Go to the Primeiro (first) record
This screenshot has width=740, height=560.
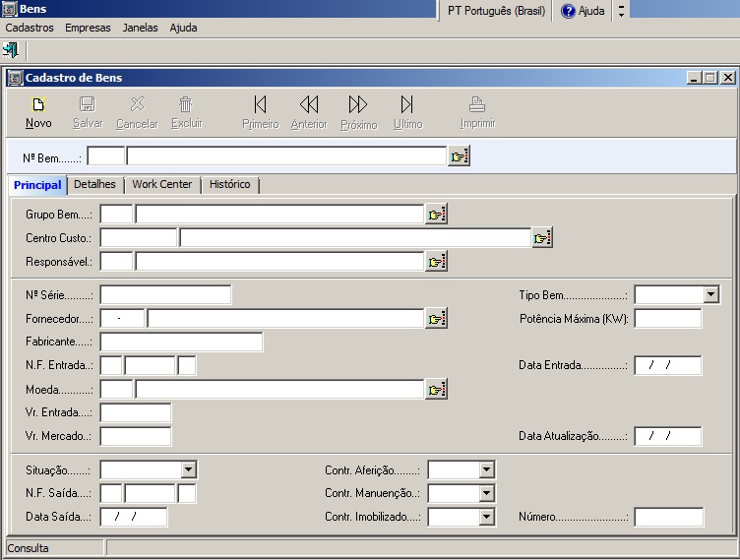(x=260, y=105)
